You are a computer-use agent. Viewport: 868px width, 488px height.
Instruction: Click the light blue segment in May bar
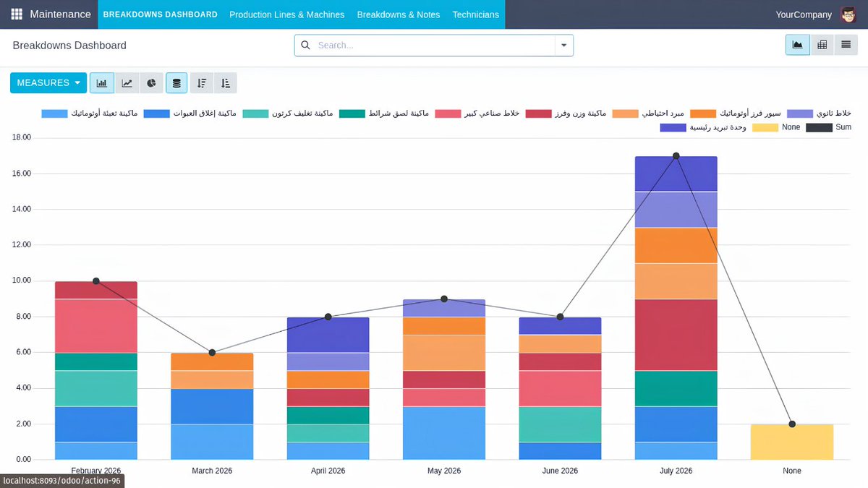pyautogui.click(x=444, y=433)
